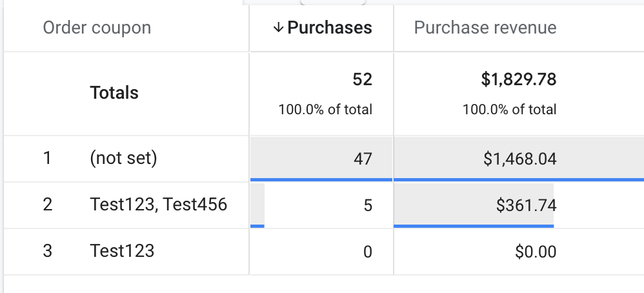Image resolution: width=644 pixels, height=293 pixels.
Task: Click the percent of total under $1,829.78
Action: pyautogui.click(x=509, y=110)
